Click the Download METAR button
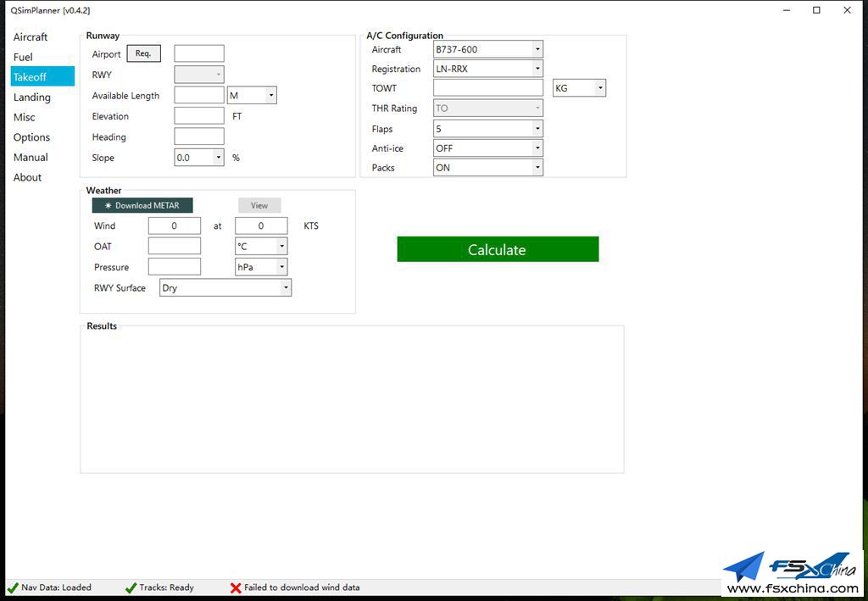The image size is (868, 601). [x=142, y=205]
